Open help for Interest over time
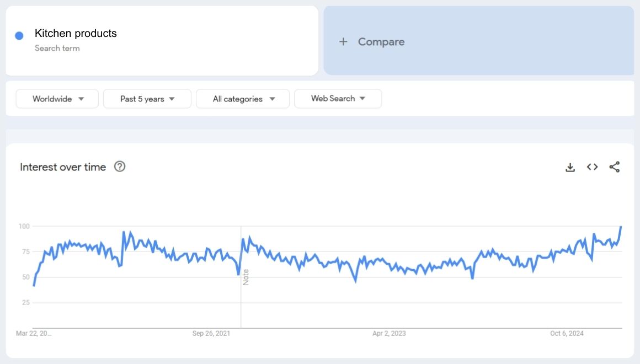The height and width of the screenshot is (364, 640). point(120,167)
